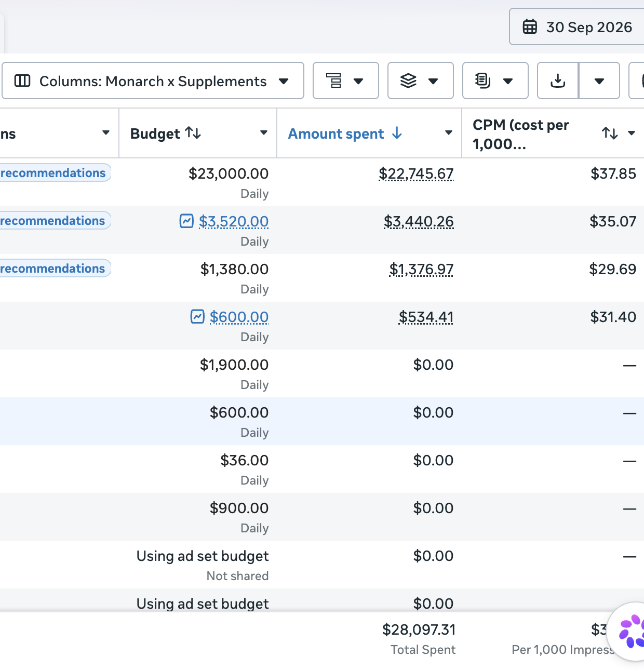Screen dimensions: 644x670
Task: Click the calendar icon beside the date
Action: 530,26
